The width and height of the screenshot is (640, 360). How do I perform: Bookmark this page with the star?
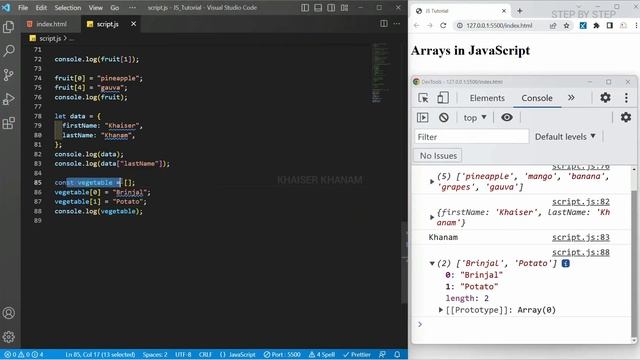tap(567, 25)
